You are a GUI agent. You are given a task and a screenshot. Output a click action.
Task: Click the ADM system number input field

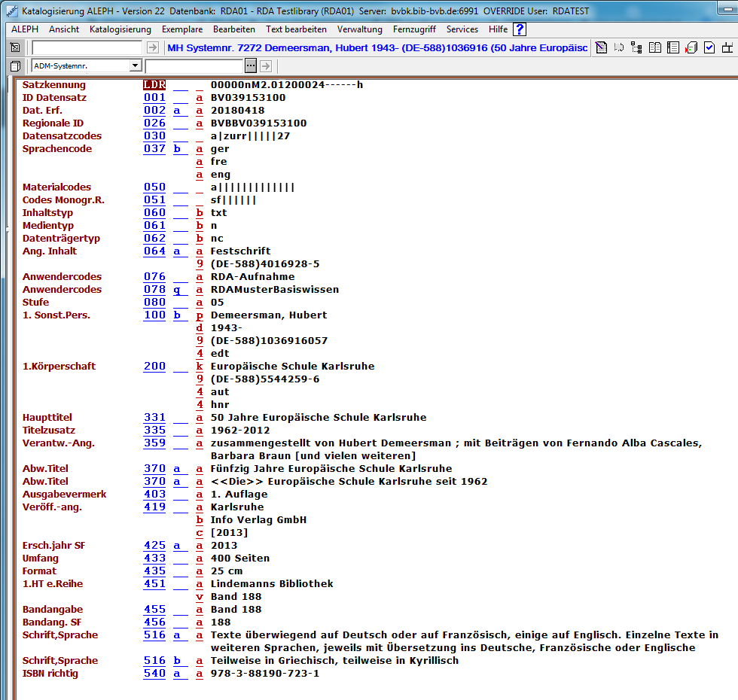[194, 66]
